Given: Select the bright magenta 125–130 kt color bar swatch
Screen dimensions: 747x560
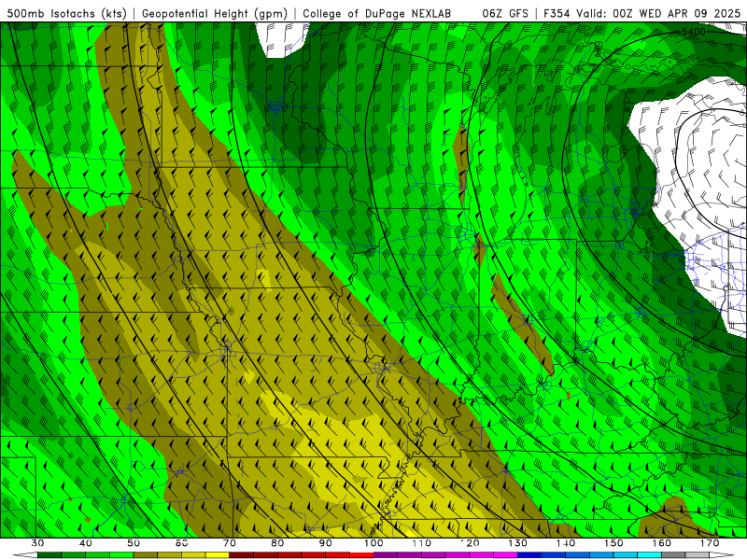Looking at the screenshot, I should click(x=505, y=554).
